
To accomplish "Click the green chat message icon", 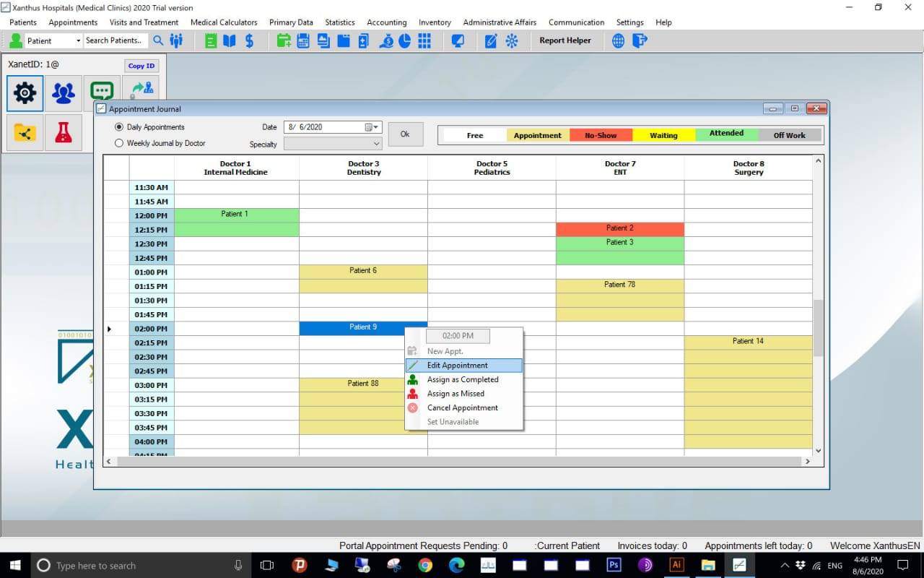I will 102,92.
